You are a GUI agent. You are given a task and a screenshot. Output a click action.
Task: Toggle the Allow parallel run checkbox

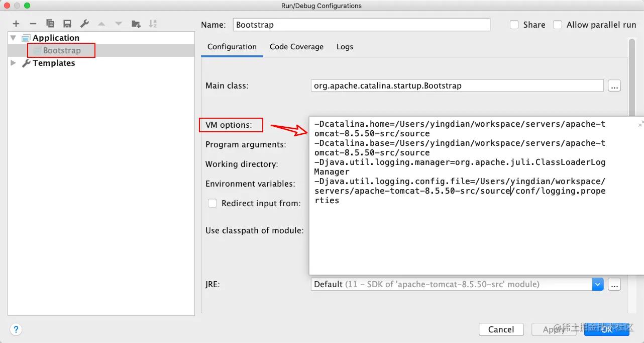[x=558, y=25]
